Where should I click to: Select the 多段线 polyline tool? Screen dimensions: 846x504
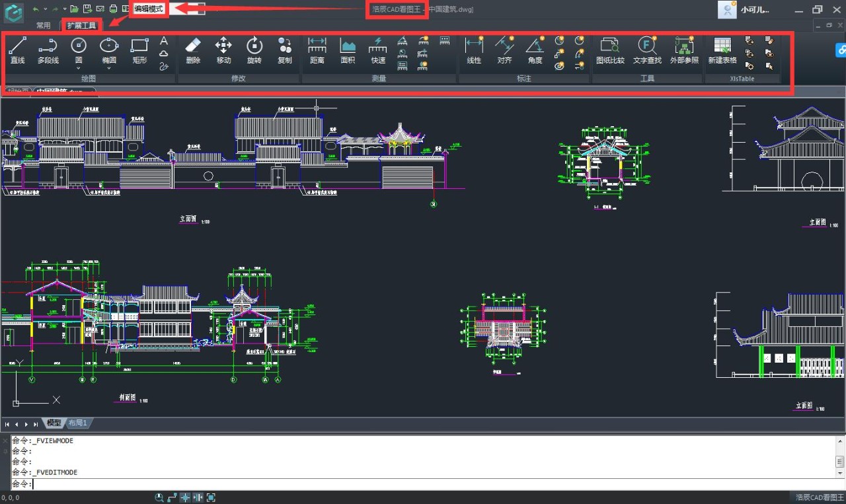(x=48, y=50)
